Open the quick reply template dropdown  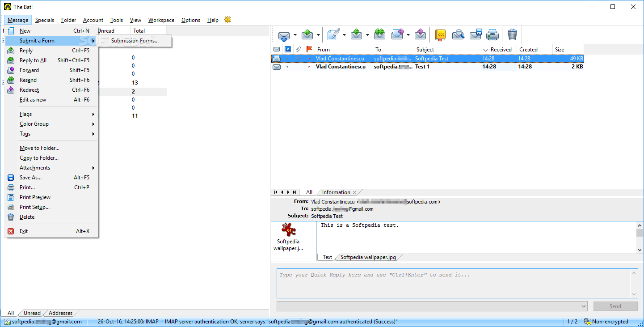[x=584, y=306]
